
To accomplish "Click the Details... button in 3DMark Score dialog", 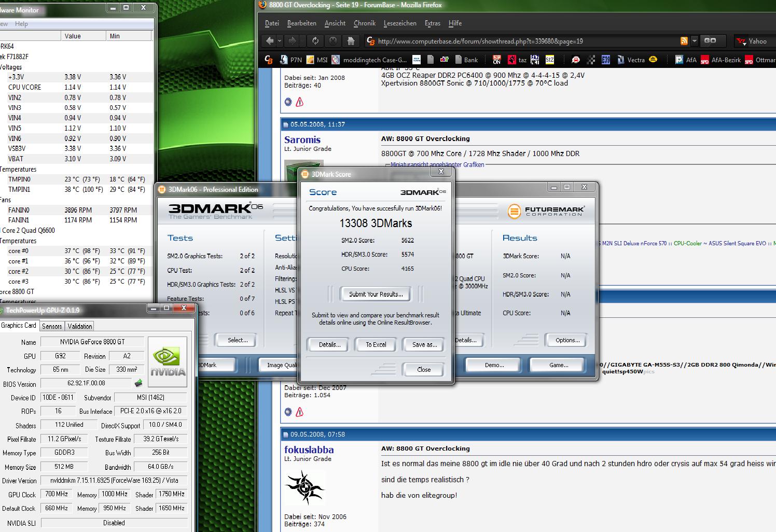I will click(329, 345).
